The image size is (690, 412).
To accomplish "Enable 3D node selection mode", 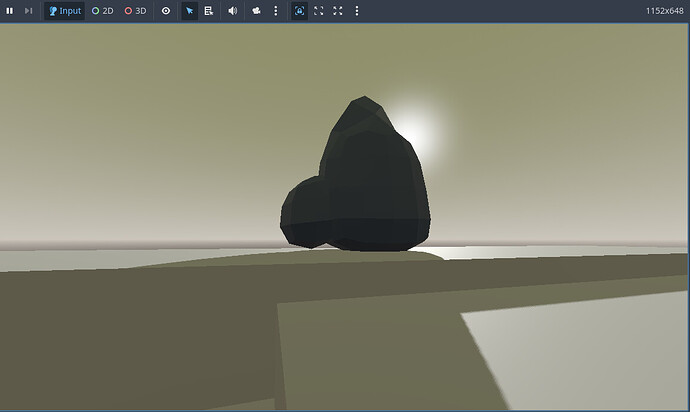I will coord(135,11).
